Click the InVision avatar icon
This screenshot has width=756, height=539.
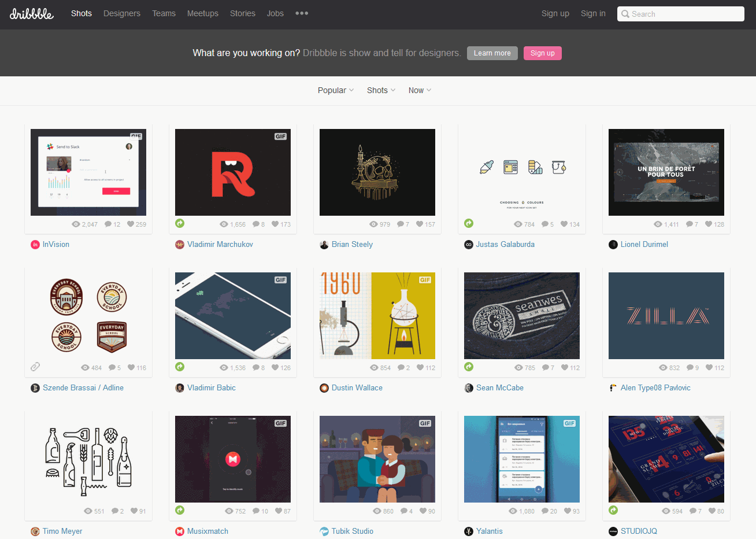pyautogui.click(x=35, y=245)
